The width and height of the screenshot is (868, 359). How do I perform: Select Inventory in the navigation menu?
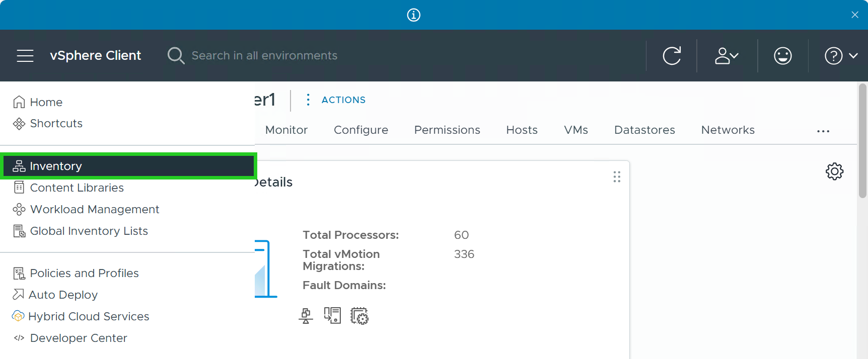click(128, 166)
